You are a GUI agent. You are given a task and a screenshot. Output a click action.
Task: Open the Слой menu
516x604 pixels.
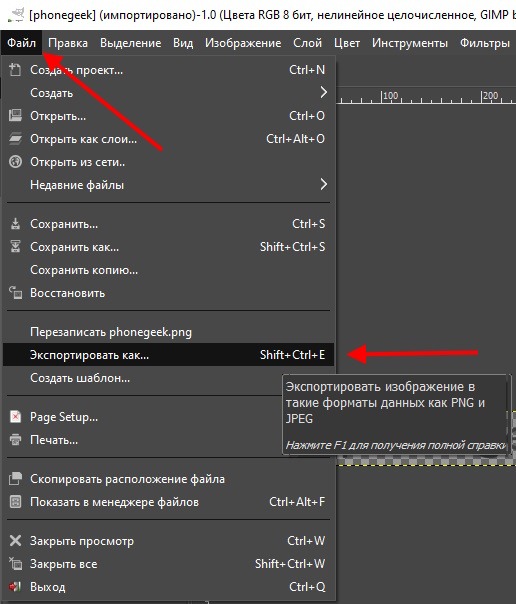307,43
